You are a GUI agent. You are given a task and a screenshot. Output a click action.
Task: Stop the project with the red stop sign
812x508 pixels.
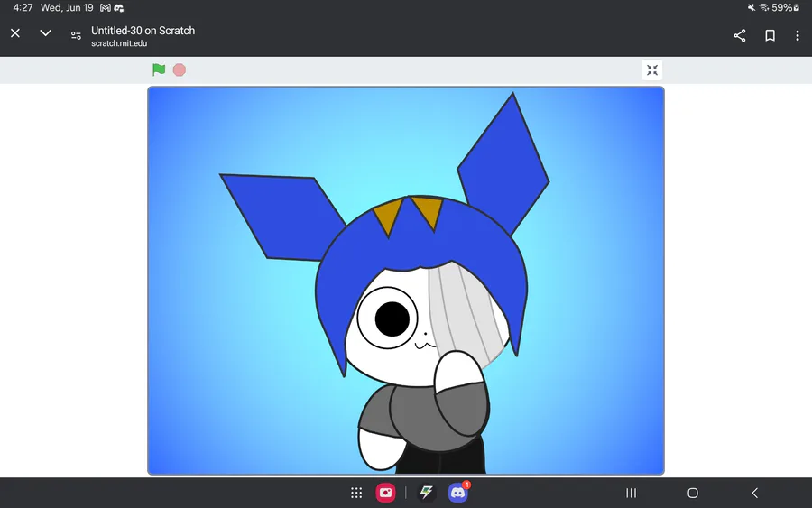[180, 69]
